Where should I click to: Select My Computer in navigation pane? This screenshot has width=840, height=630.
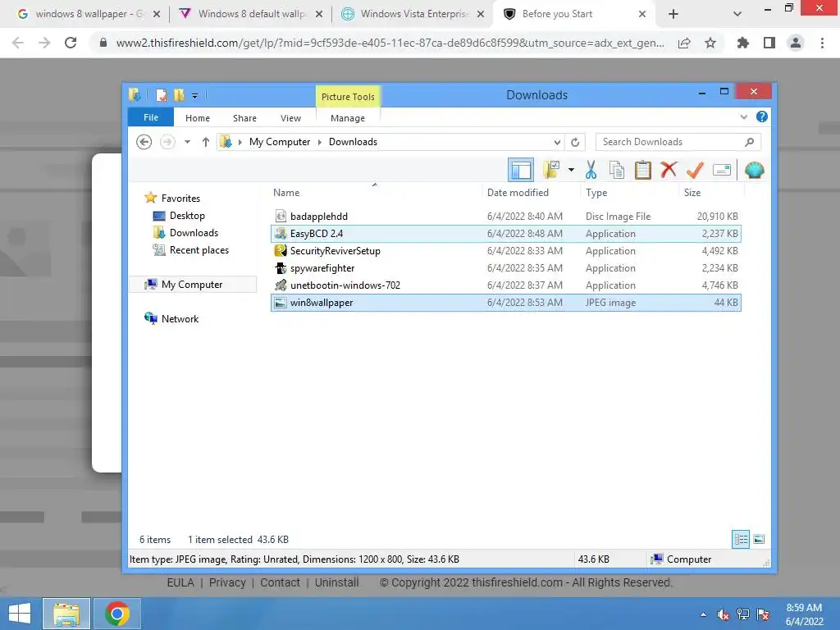[192, 285]
